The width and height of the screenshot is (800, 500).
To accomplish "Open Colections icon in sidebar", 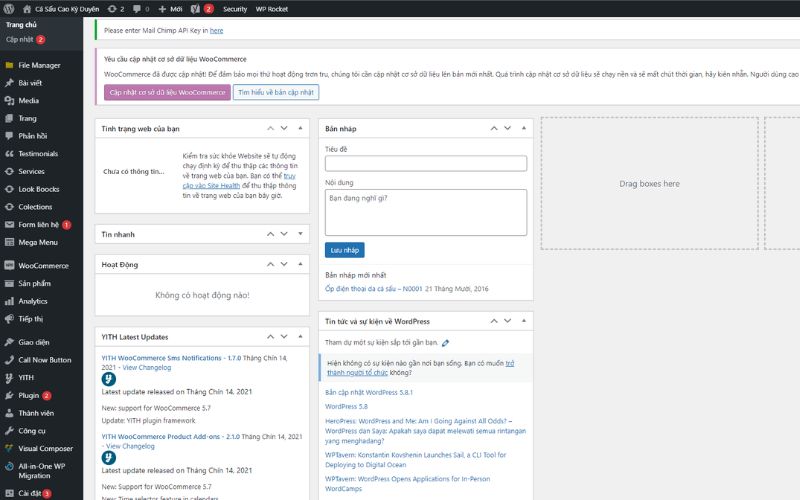I will point(9,207).
